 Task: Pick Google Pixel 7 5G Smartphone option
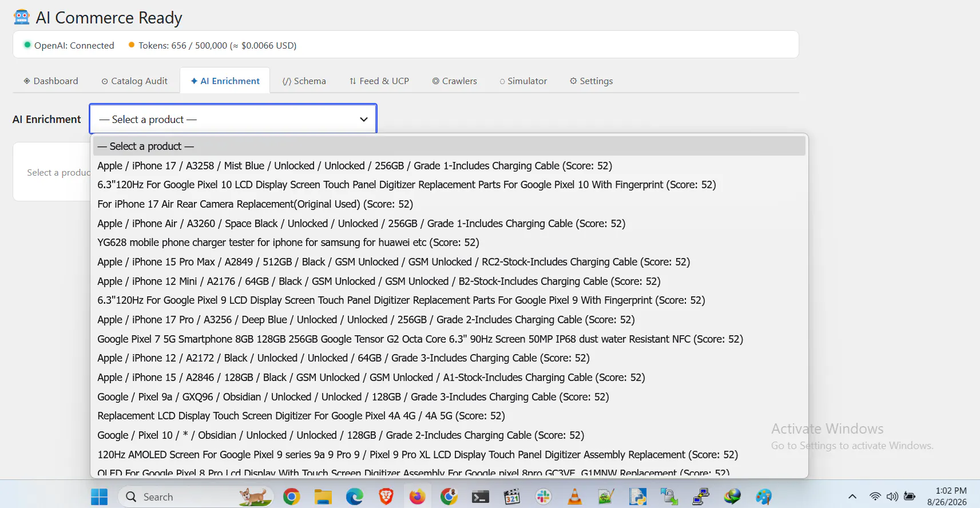449,339
